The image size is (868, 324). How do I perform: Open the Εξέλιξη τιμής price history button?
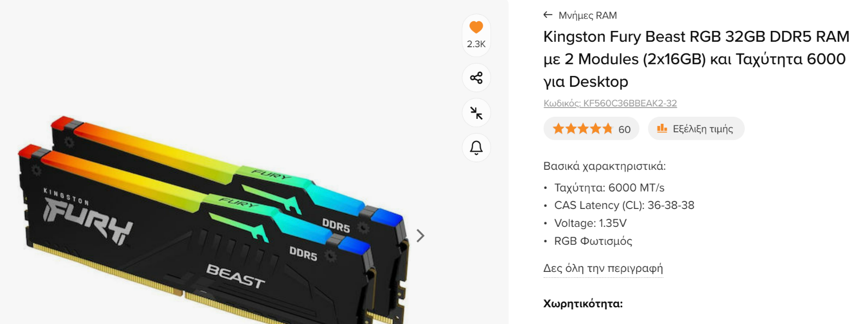click(x=696, y=129)
